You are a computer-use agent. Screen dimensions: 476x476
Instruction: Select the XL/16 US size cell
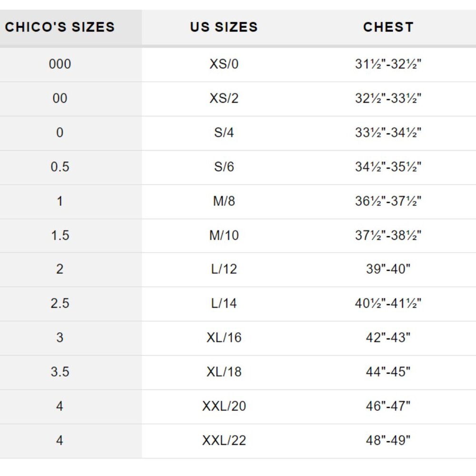[224, 338]
